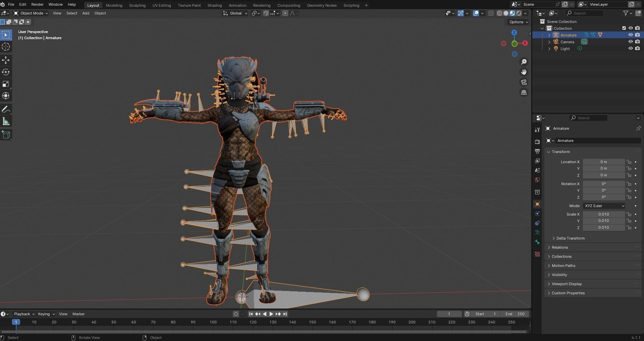Expand the Delta Transform section
This screenshot has height=341, width=644.
(570, 238)
